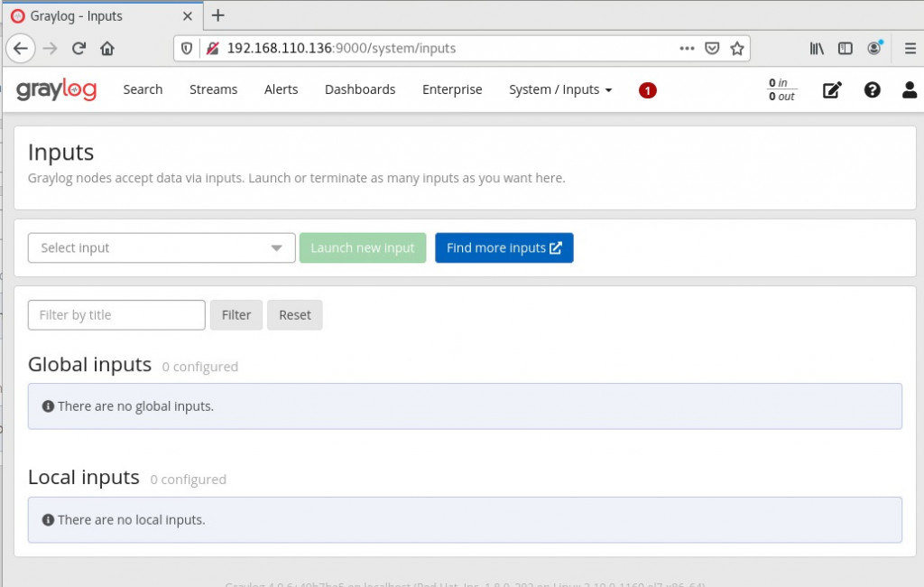This screenshot has height=587, width=924.
Task: Open the Dashboards page
Action: tap(360, 89)
